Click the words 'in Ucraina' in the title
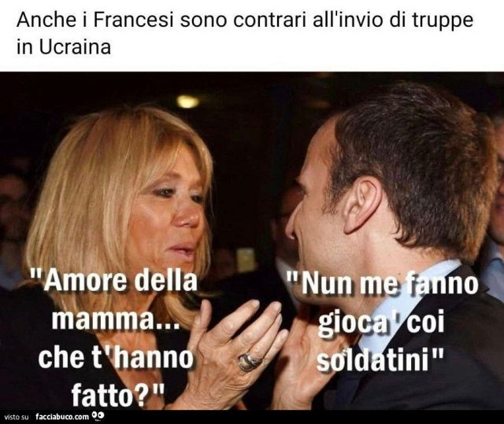The image size is (504, 424). pyautogui.click(x=64, y=47)
